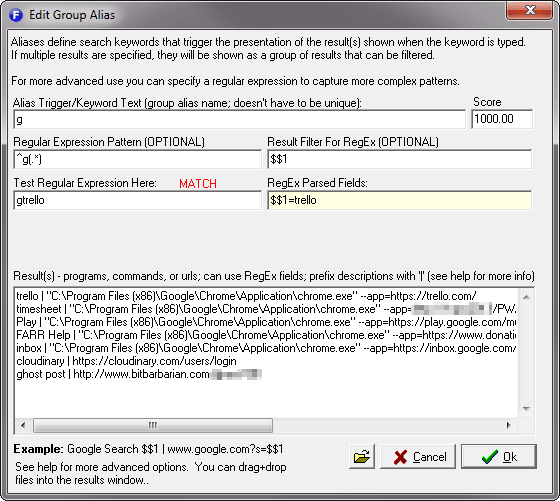Click the Regular Expression Pattern field

(138, 159)
